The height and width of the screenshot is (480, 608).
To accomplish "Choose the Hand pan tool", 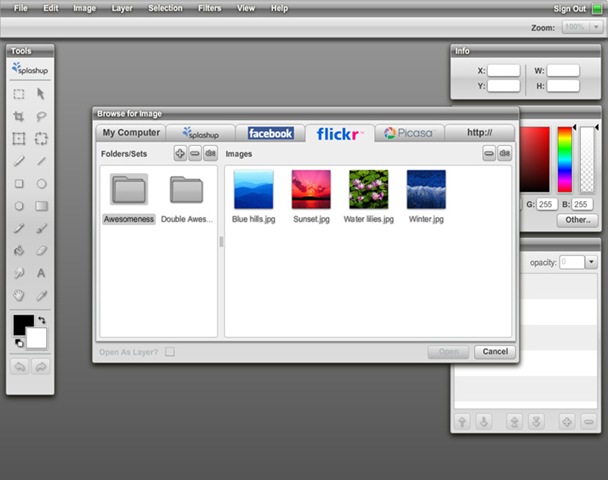I will tap(19, 296).
